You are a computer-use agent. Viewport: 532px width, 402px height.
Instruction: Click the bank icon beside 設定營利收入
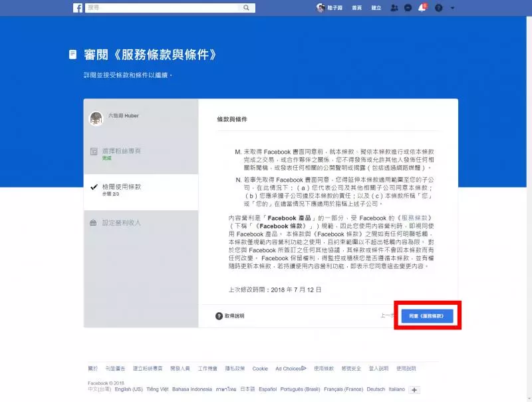click(x=93, y=223)
